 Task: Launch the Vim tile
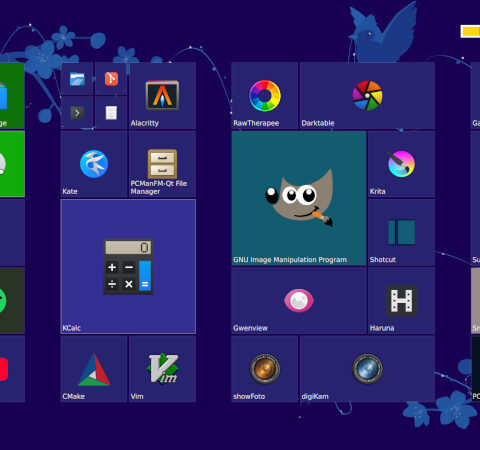(162, 369)
